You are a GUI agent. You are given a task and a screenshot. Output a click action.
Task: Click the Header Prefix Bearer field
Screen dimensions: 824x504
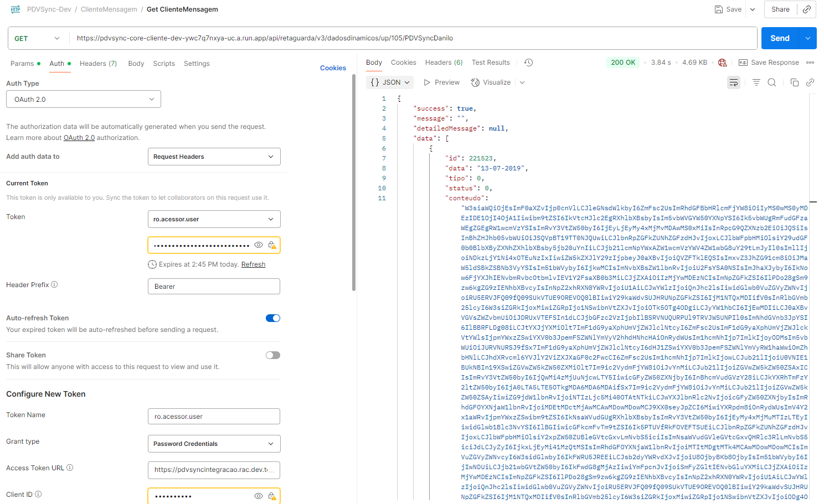click(214, 287)
